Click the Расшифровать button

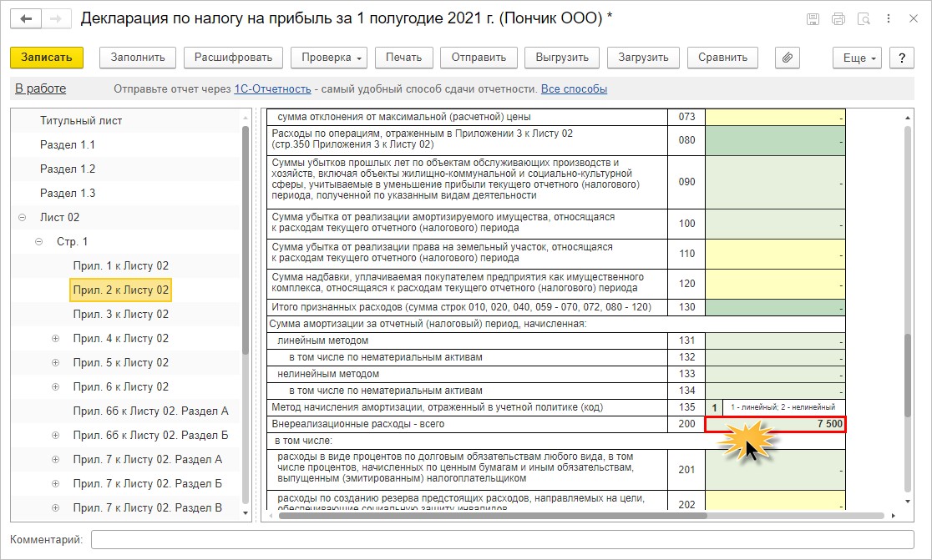[233, 58]
